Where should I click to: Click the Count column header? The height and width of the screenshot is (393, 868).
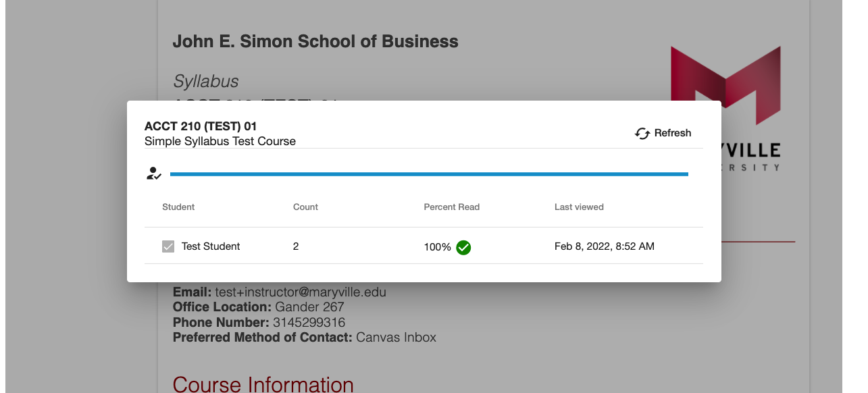(305, 207)
